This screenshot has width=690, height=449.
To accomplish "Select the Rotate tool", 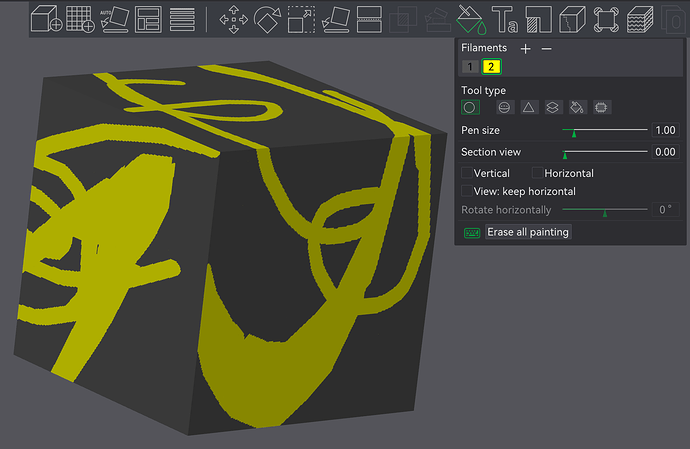I will tap(267, 19).
